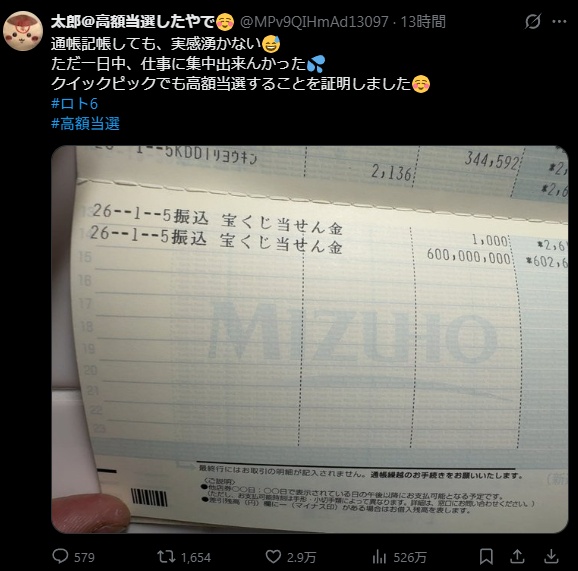This screenshot has width=578, height=571.
Task: Open the 太郎@高額当選したやで display name
Action: [x=142, y=22]
